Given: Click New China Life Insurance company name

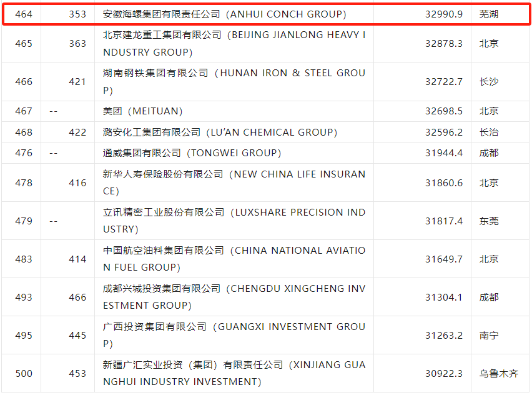Looking at the screenshot, I should click(x=234, y=183).
